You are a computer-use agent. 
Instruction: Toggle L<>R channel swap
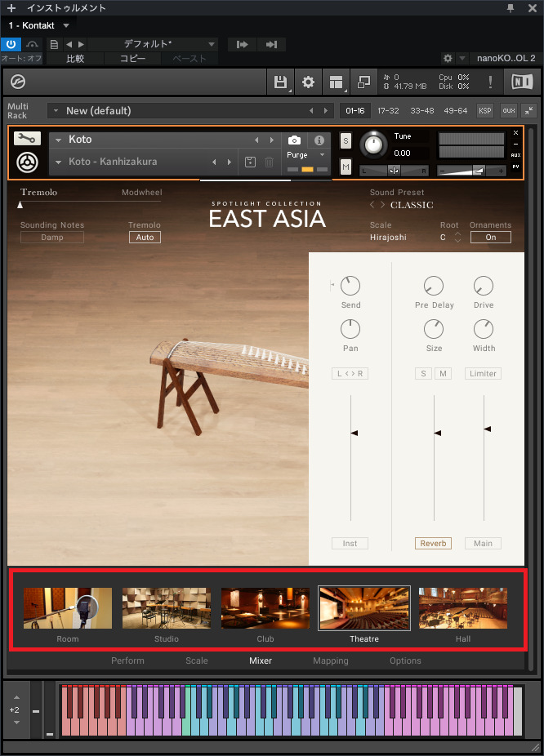click(350, 374)
